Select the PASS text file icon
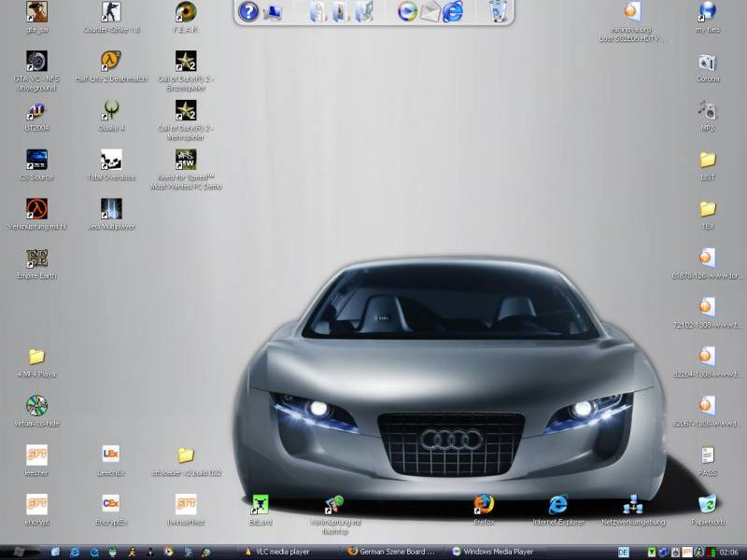This screenshot has height=560, width=747. click(708, 455)
